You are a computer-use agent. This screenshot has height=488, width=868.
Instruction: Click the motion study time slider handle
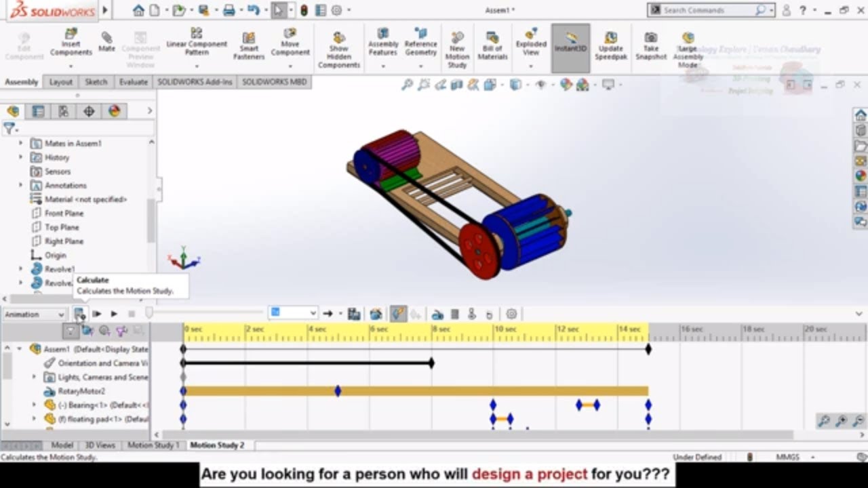click(149, 312)
